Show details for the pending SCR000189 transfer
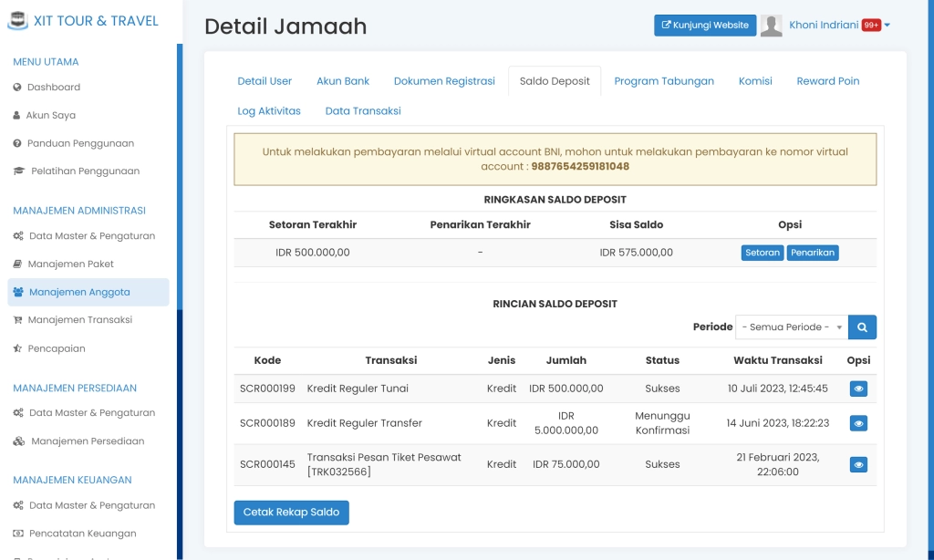The image size is (934, 560). click(x=857, y=421)
